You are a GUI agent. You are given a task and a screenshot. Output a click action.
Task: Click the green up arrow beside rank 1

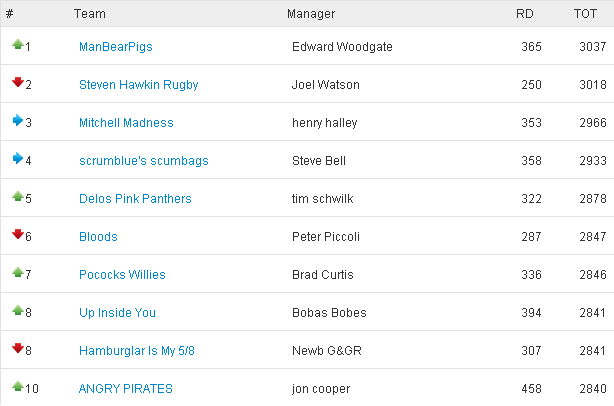click(x=18, y=44)
